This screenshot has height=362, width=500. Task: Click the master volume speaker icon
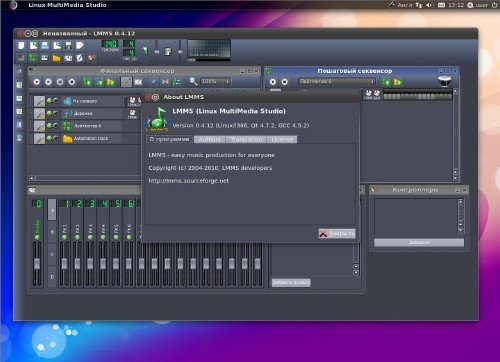pyautogui.click(x=146, y=51)
